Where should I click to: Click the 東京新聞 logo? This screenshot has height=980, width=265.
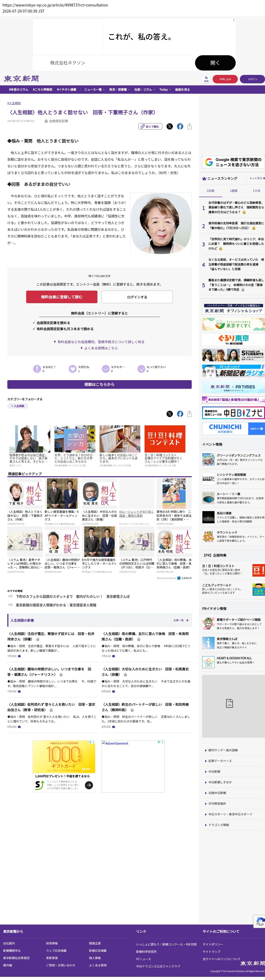click(x=21, y=79)
